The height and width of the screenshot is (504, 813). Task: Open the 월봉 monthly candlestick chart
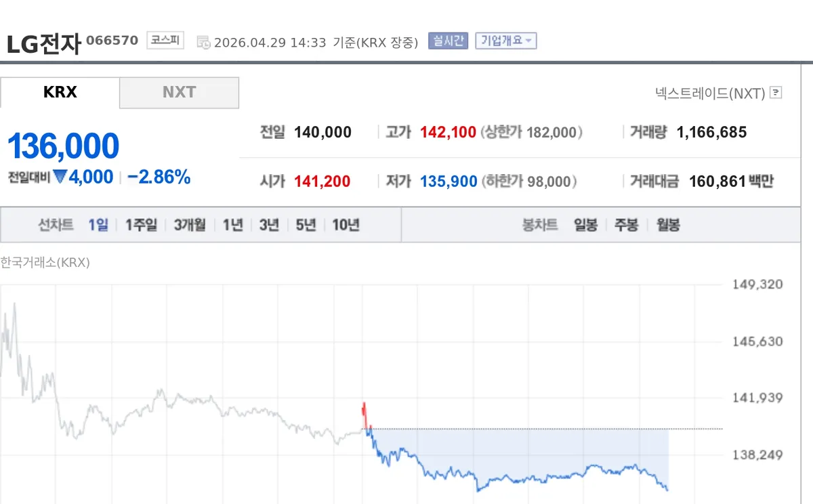[x=668, y=226]
